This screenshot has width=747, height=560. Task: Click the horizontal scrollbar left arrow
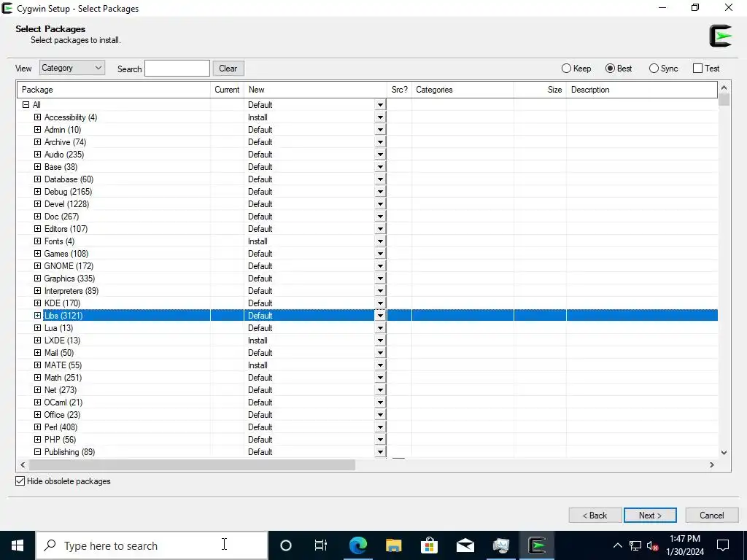click(23, 464)
